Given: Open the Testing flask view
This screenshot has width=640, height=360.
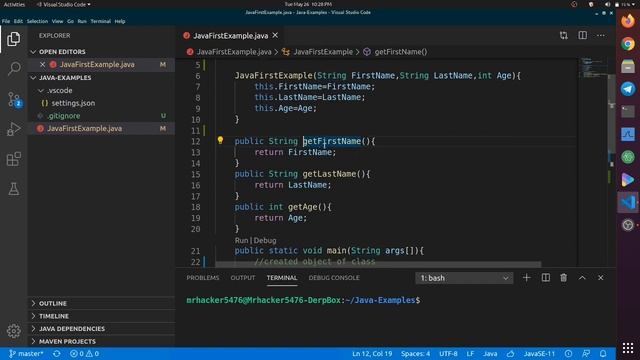Looking at the screenshot, I should [x=13, y=189].
